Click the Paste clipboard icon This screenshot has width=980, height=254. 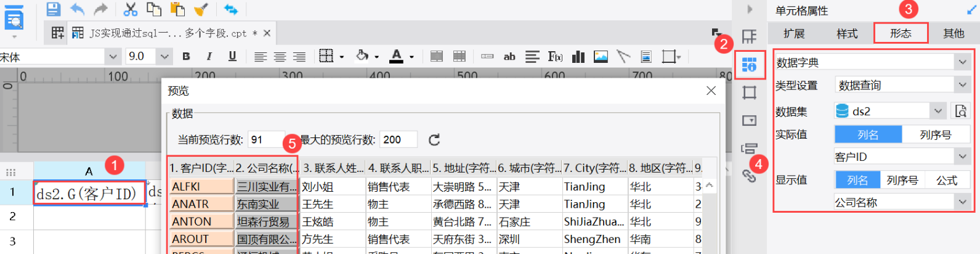click(177, 9)
